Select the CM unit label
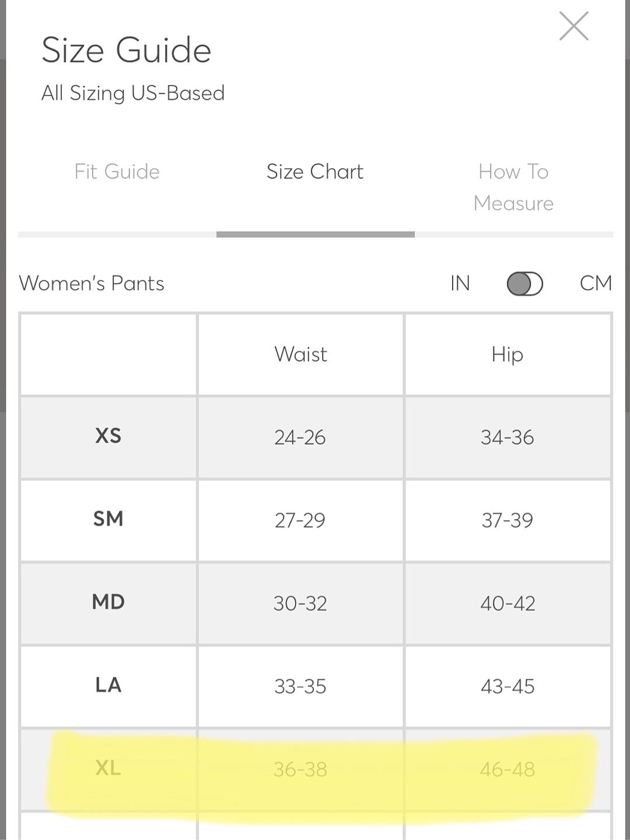The width and height of the screenshot is (630, 840). point(596,283)
